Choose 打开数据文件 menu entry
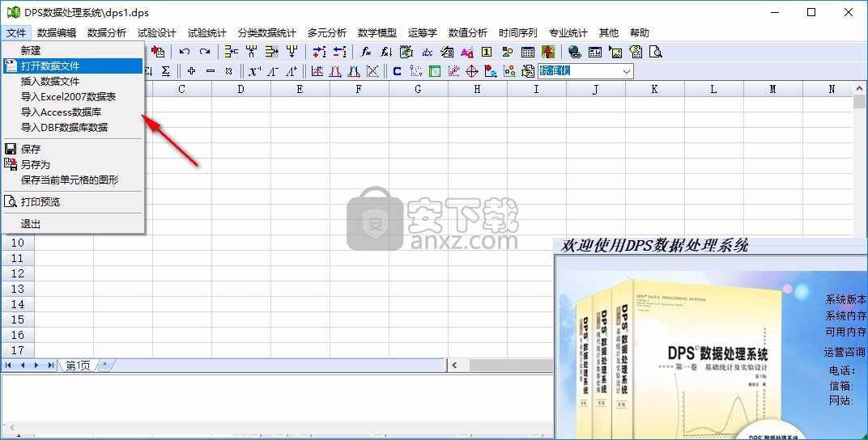The image size is (868, 440). 73,66
